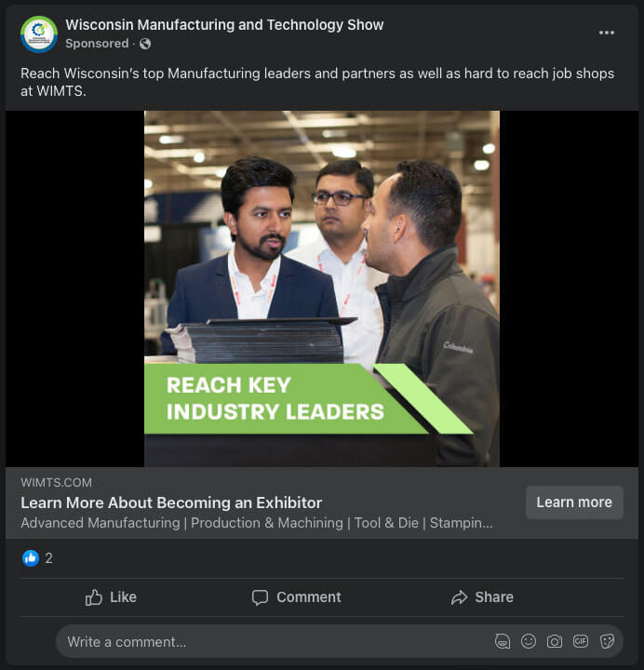Open Wisconsin Manufacturing and Technology Show page
This screenshot has width=644, height=670.
224,25
